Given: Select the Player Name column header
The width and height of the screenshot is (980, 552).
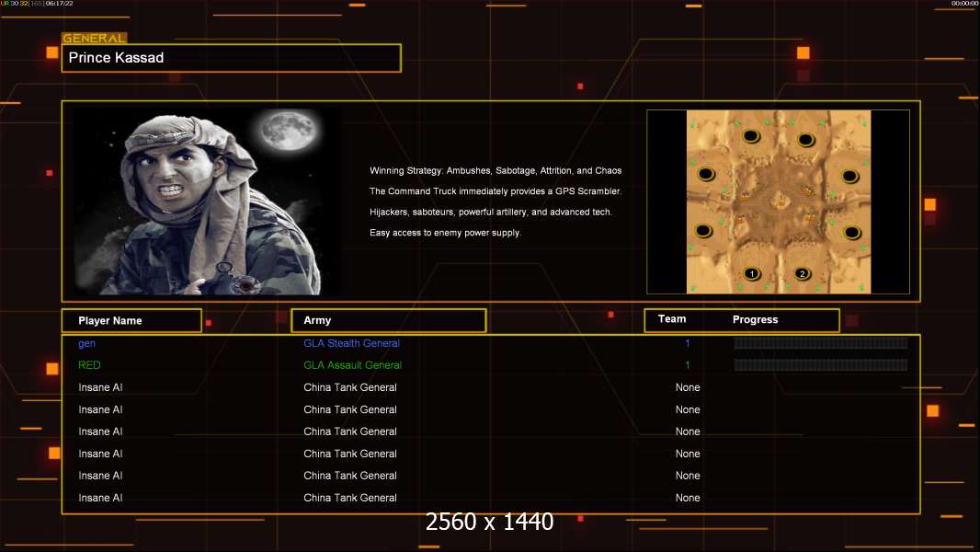Looking at the screenshot, I should coord(131,320).
